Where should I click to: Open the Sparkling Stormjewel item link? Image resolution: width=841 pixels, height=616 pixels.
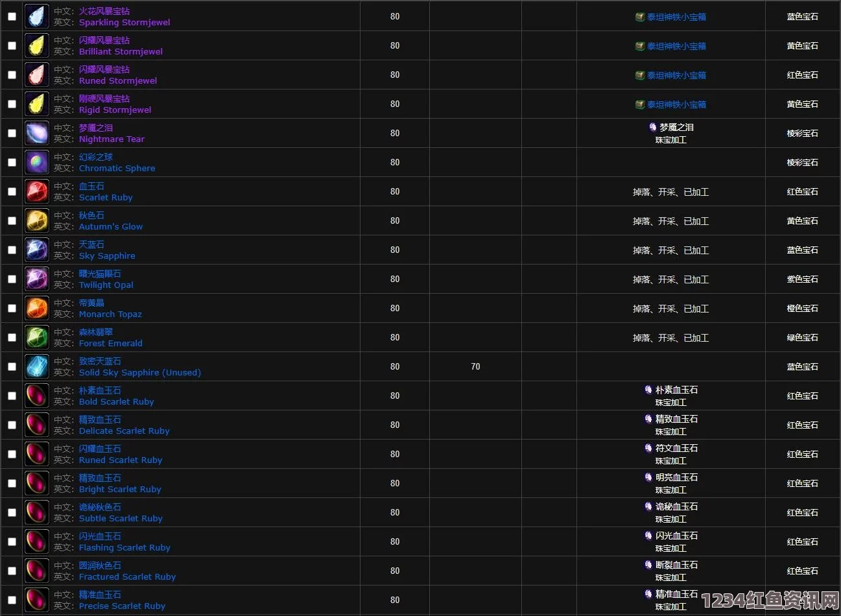click(x=124, y=22)
